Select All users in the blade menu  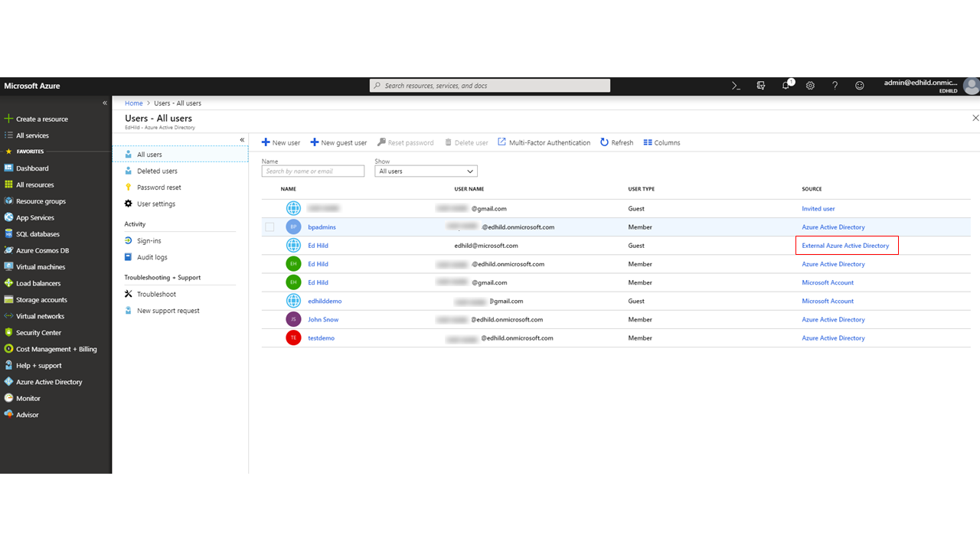181,155
